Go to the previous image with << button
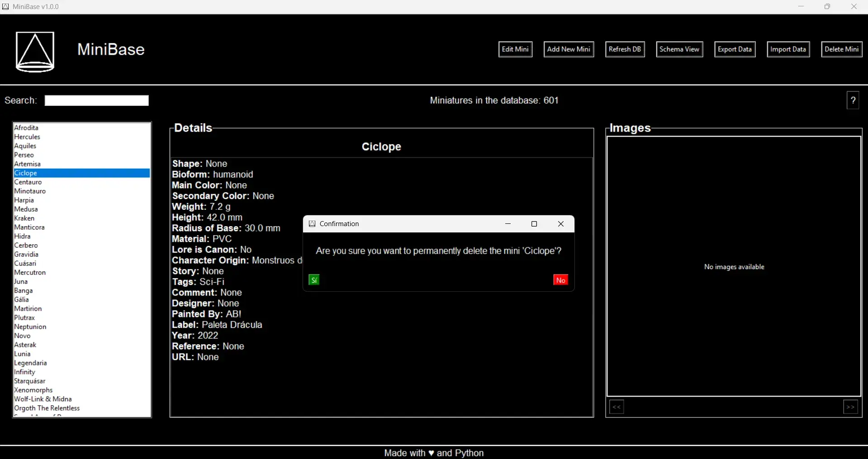The height and width of the screenshot is (459, 868). coord(617,407)
